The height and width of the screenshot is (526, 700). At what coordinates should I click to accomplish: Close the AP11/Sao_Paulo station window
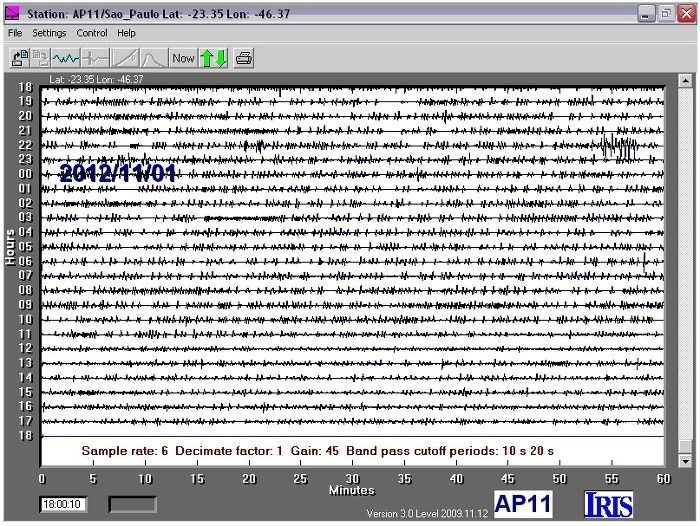(x=687, y=14)
